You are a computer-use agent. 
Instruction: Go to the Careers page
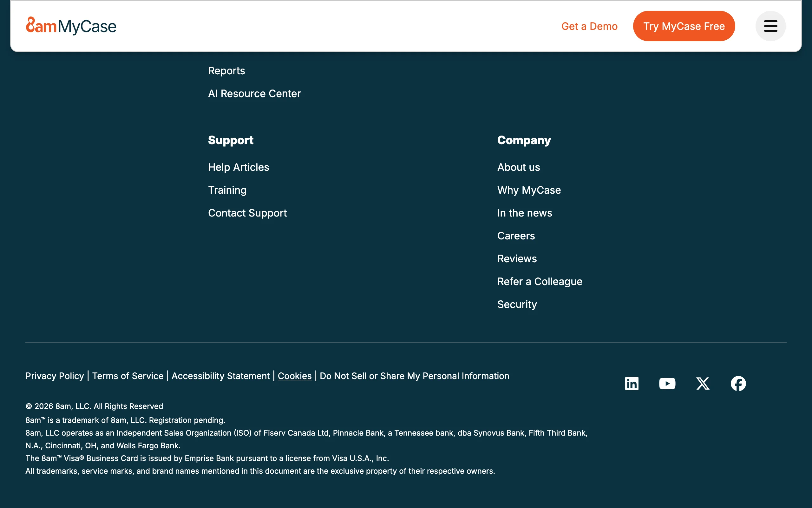[x=516, y=236]
